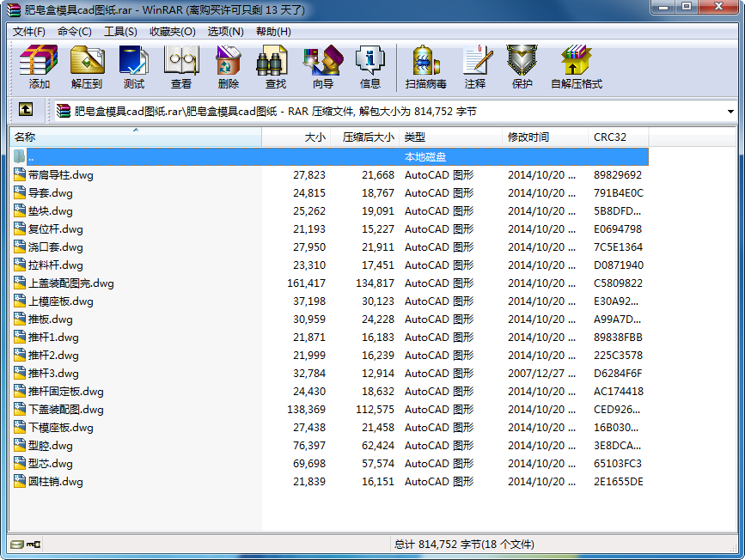Run the 测试 (Test) archive tool
The height and width of the screenshot is (560, 745).
[133, 66]
